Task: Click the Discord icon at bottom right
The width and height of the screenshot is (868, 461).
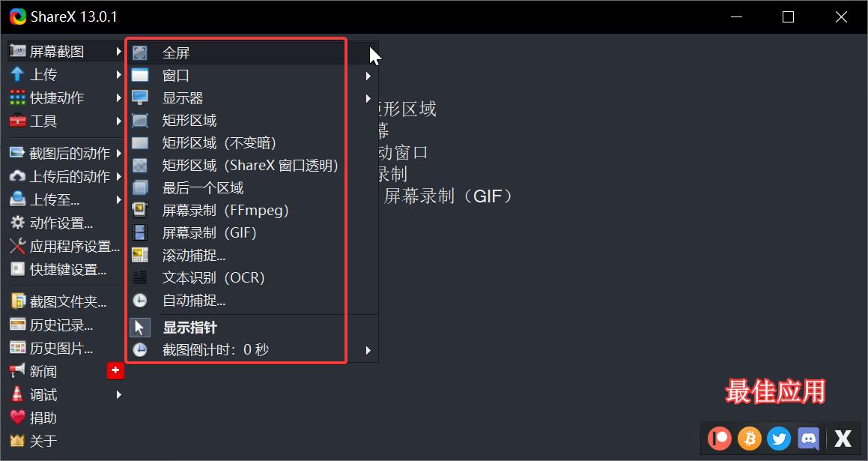Action: [808, 439]
